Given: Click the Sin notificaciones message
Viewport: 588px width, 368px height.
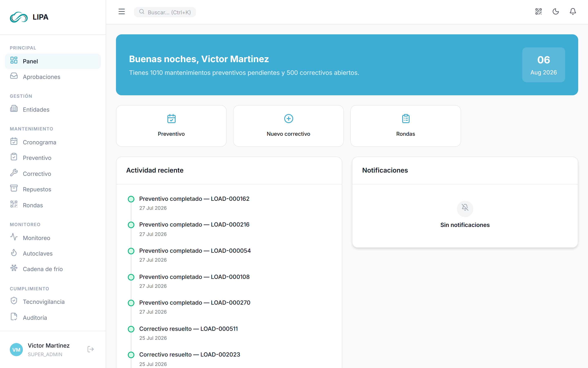Looking at the screenshot, I should (x=465, y=225).
